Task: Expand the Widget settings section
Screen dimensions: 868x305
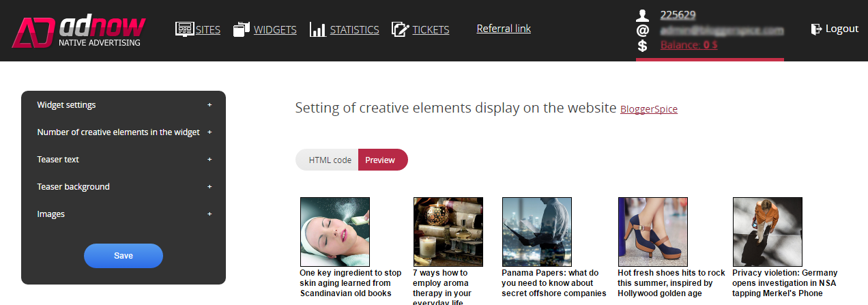Action: (209, 105)
